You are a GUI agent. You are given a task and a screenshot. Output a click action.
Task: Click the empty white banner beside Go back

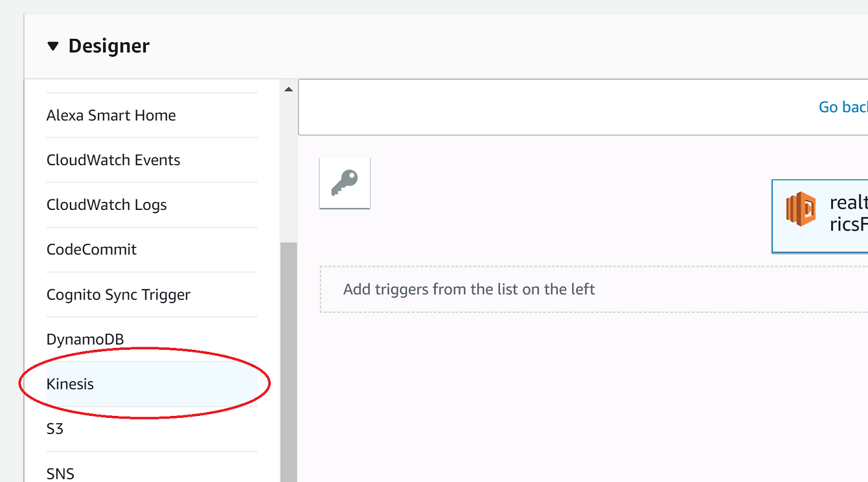coord(557,107)
